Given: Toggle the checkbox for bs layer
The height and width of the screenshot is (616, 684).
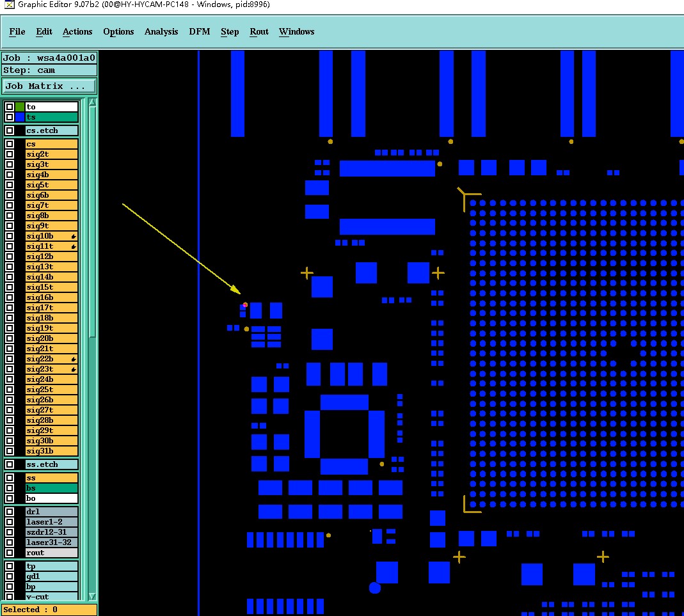Looking at the screenshot, I should click(9, 488).
